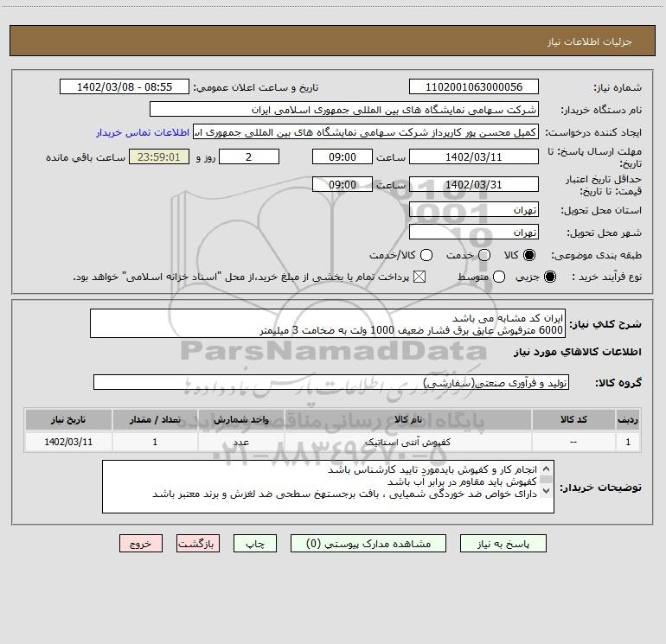Screen dimensions: 666x644
Task: Click the remaining time 23:59:01 field
Action: pos(159,156)
